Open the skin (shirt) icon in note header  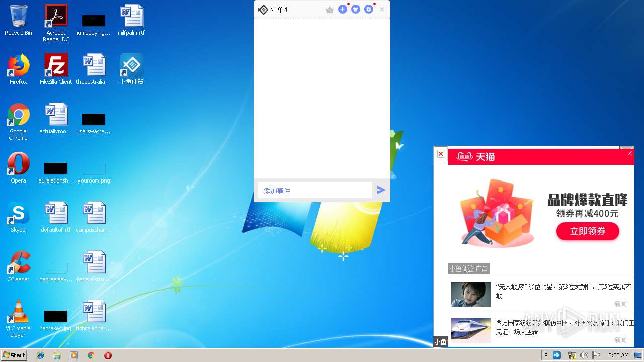356,9
